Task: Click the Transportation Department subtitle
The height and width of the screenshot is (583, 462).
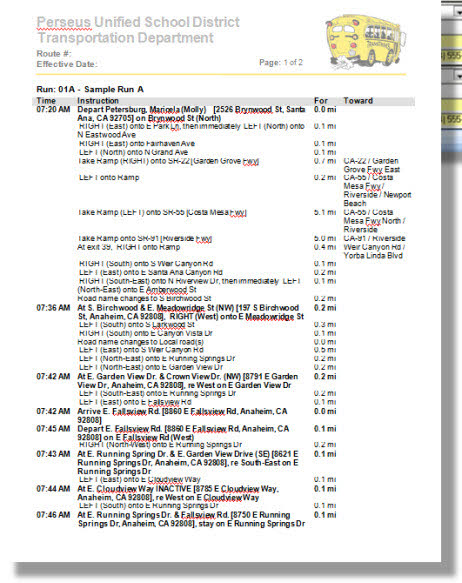Action: 126,38
